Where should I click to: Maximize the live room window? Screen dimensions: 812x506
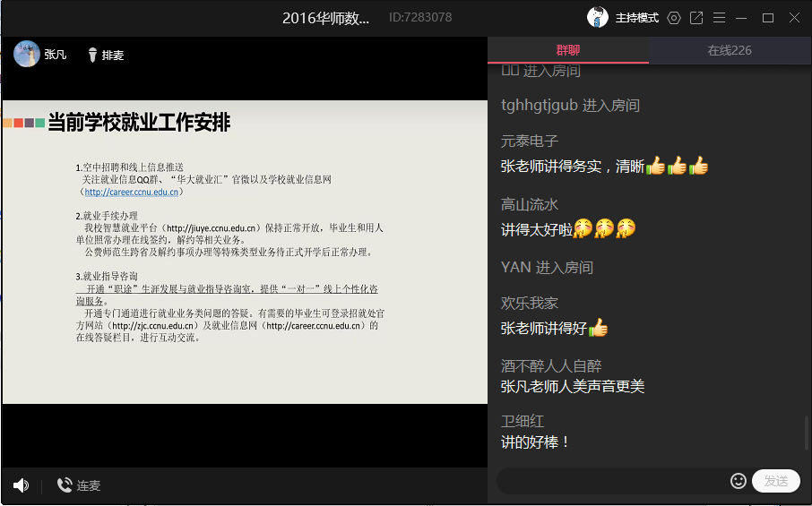768,18
